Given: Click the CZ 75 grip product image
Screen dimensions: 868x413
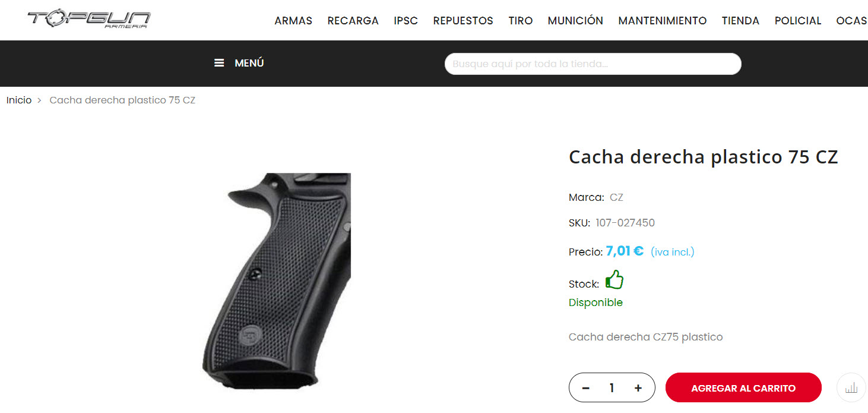Looking at the screenshot, I should 277,280.
